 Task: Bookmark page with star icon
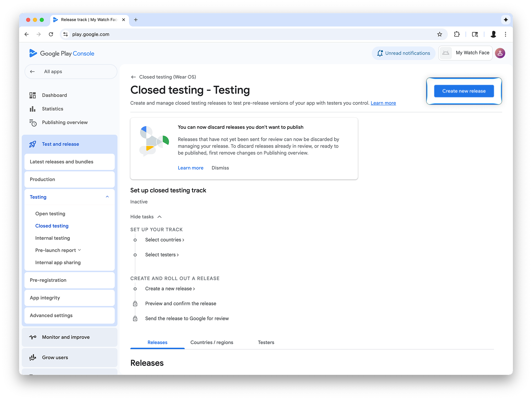(x=440, y=34)
